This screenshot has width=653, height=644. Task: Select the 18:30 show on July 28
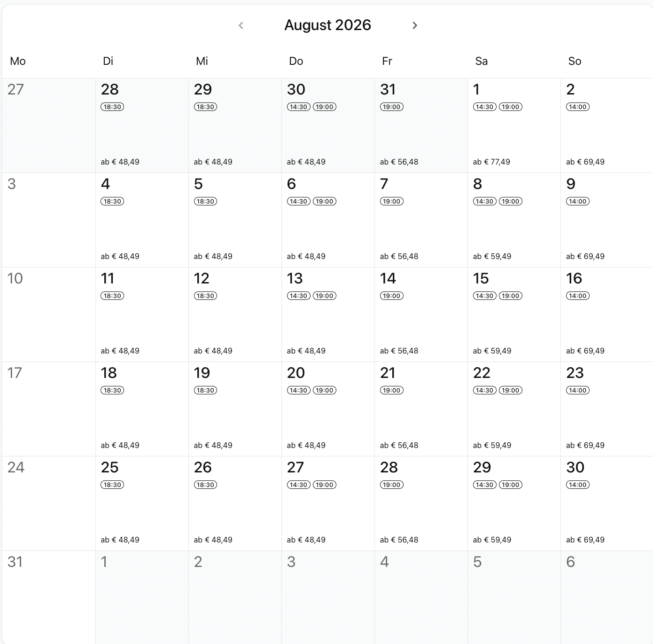112,107
